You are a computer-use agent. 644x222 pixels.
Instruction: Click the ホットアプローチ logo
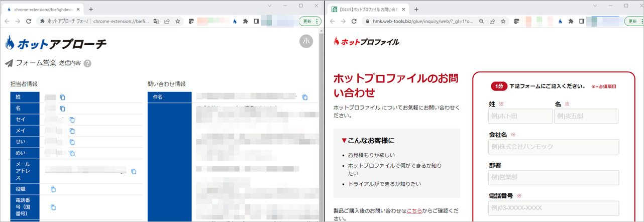click(56, 44)
